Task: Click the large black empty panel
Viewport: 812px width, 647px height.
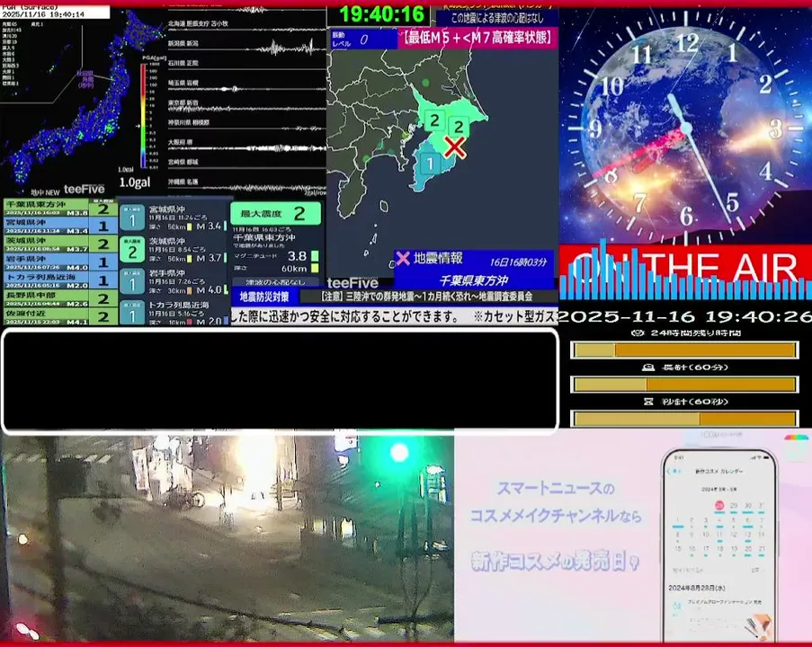Action: [280, 380]
